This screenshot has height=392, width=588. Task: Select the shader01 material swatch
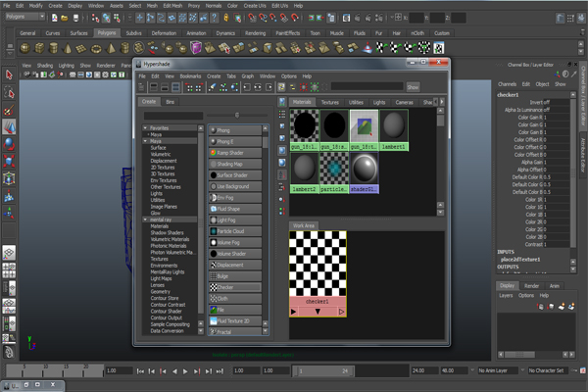[x=364, y=172]
